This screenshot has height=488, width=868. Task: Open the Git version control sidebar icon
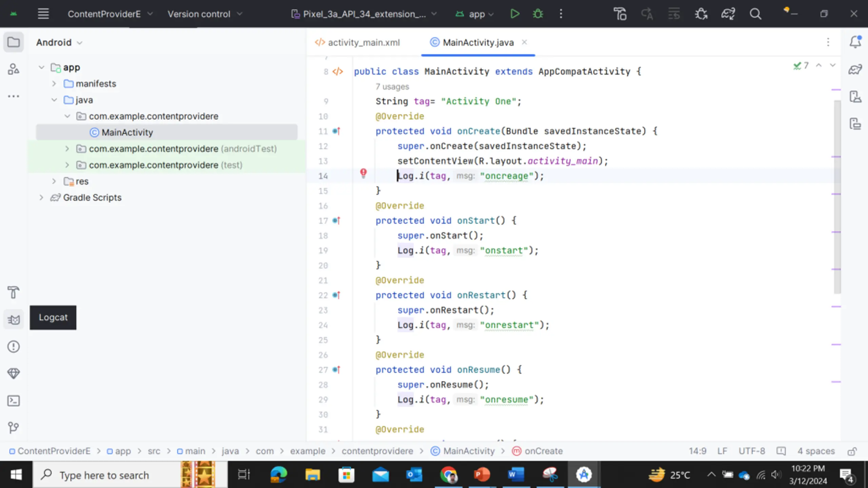[14, 428]
